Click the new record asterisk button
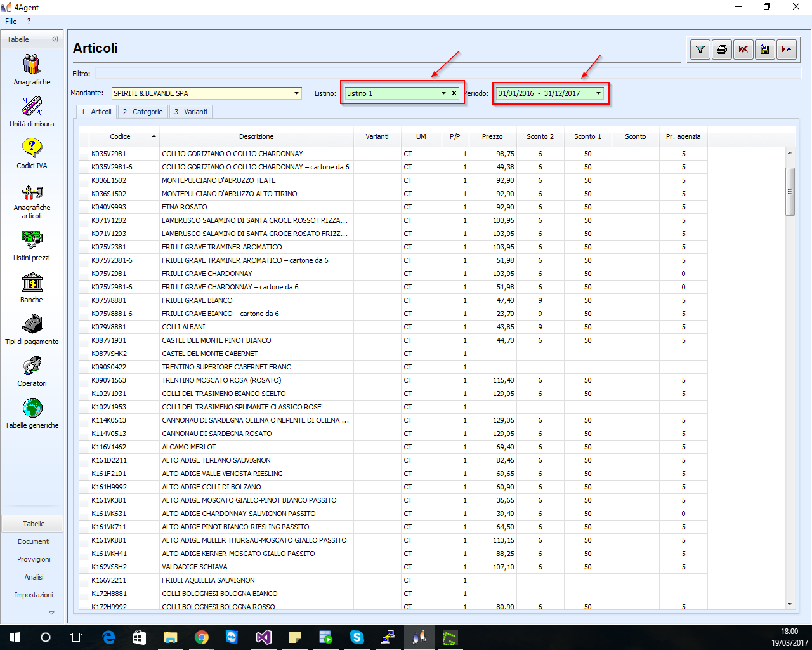Screen dimensions: 812x650 click(787, 49)
